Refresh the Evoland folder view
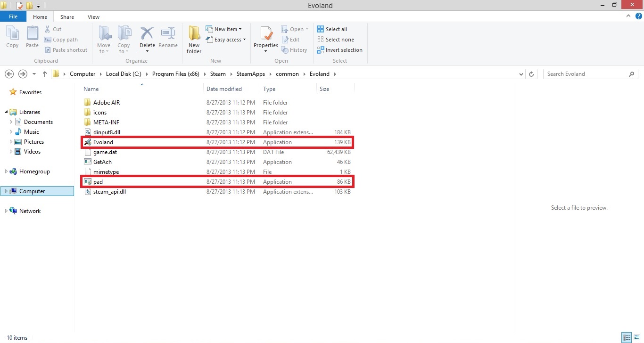 (531, 74)
